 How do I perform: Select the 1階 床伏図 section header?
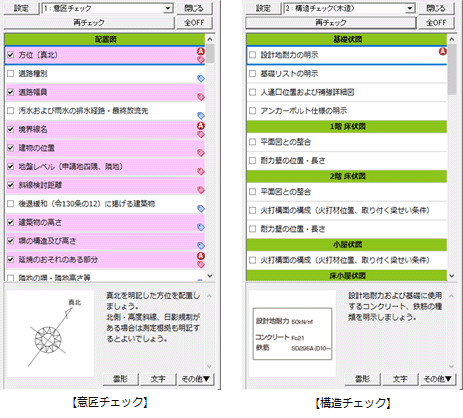click(x=347, y=126)
